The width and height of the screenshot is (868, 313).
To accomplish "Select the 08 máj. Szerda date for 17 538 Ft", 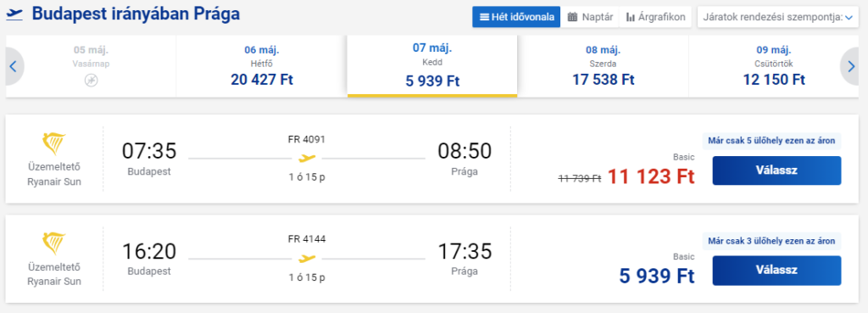I will coord(603,67).
